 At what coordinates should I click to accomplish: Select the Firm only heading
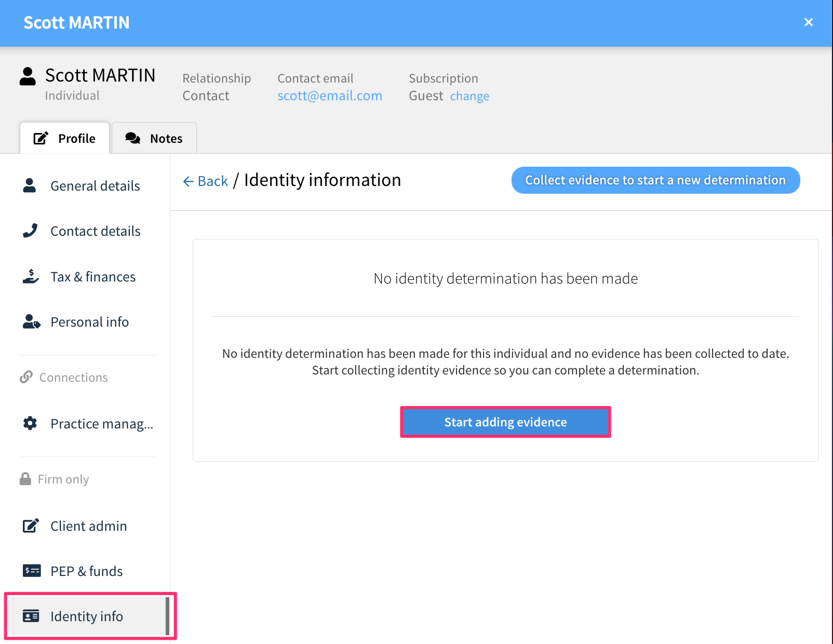pyautogui.click(x=63, y=479)
